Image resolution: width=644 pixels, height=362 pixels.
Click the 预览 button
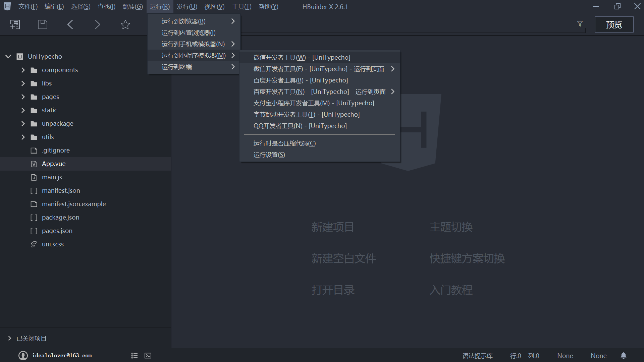click(x=614, y=25)
